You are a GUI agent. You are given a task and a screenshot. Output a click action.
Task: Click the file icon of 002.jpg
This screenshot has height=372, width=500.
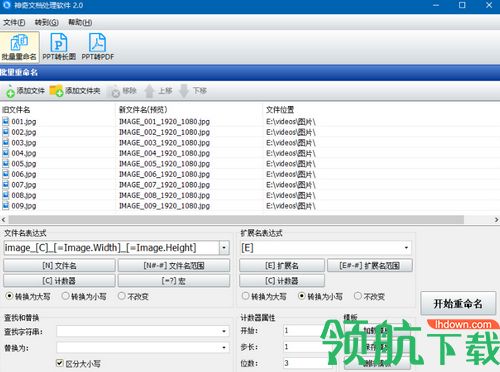6,132
